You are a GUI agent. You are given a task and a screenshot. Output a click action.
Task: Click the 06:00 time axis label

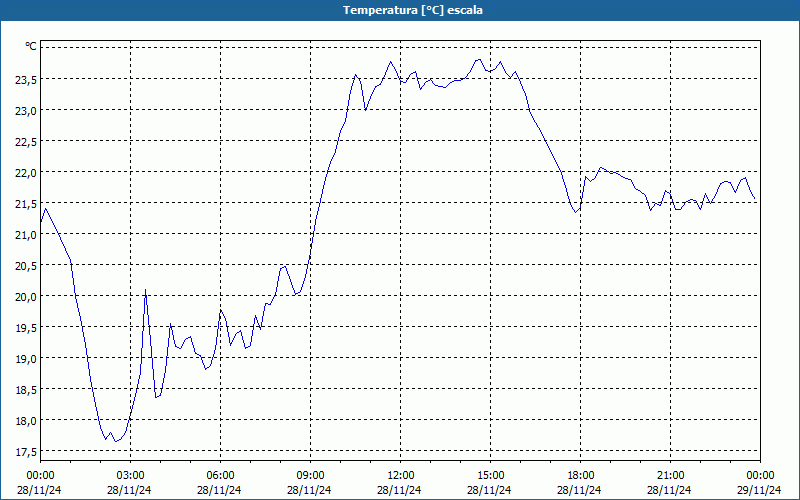click(220, 476)
